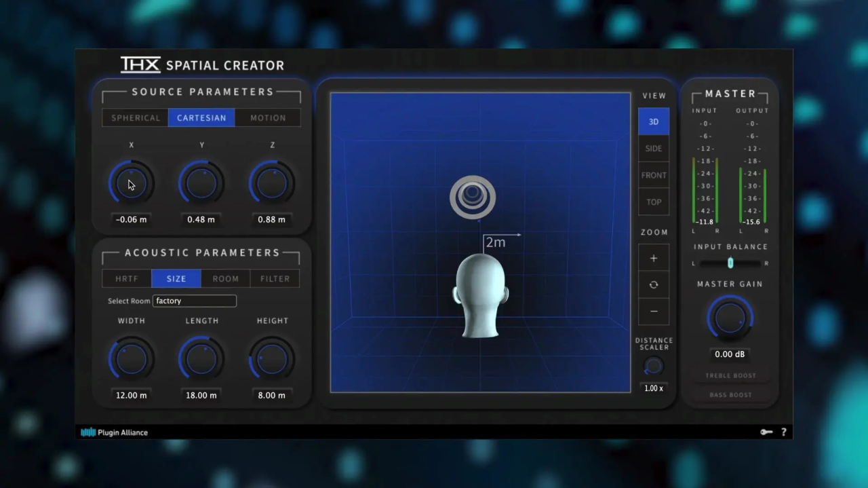Click the zoom out minus icon

point(653,311)
